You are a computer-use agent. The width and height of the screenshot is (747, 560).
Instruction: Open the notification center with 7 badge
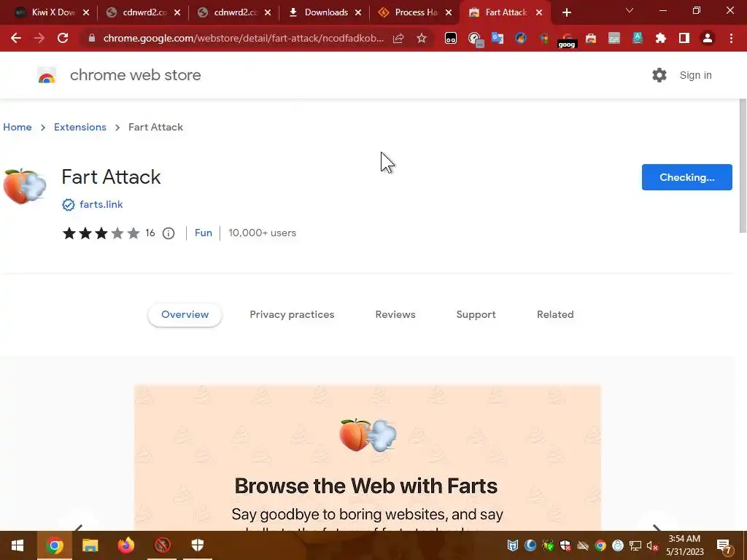(x=724, y=546)
